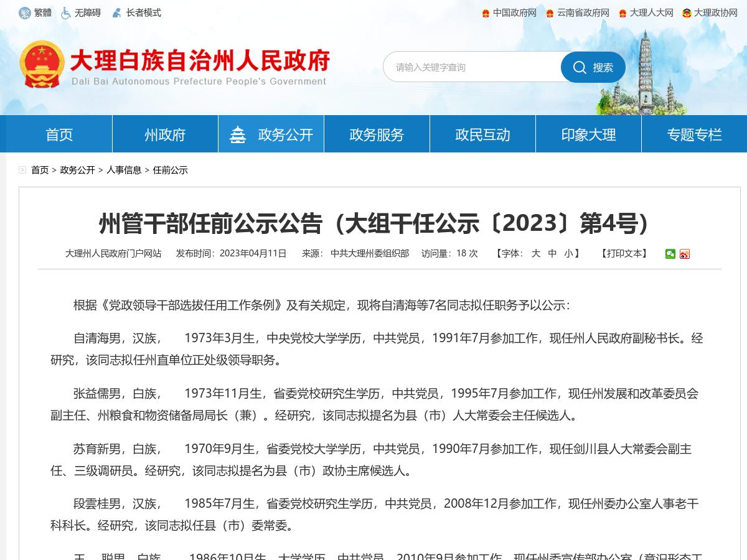Click the 繁體 traditional Chinese icon
The width and height of the screenshot is (747, 560).
point(26,12)
